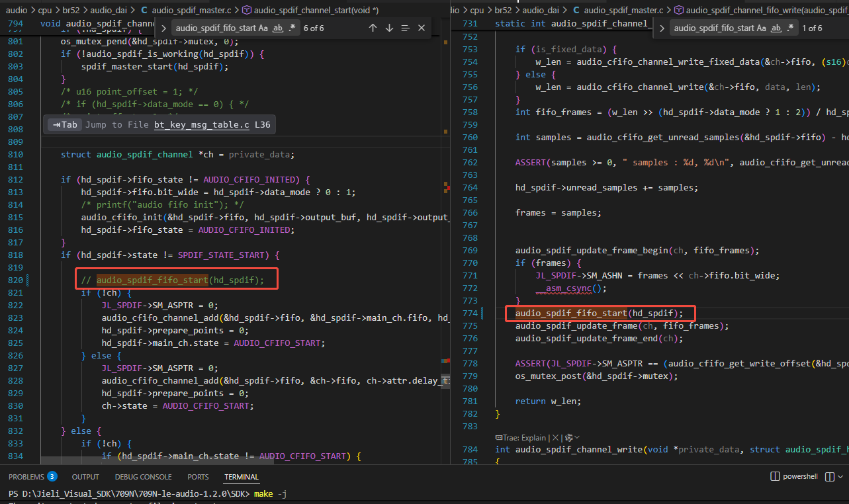Image resolution: width=849 pixels, height=504 pixels.
Task: Toggle Match Whole Word in left find widget
Action: click(x=278, y=28)
